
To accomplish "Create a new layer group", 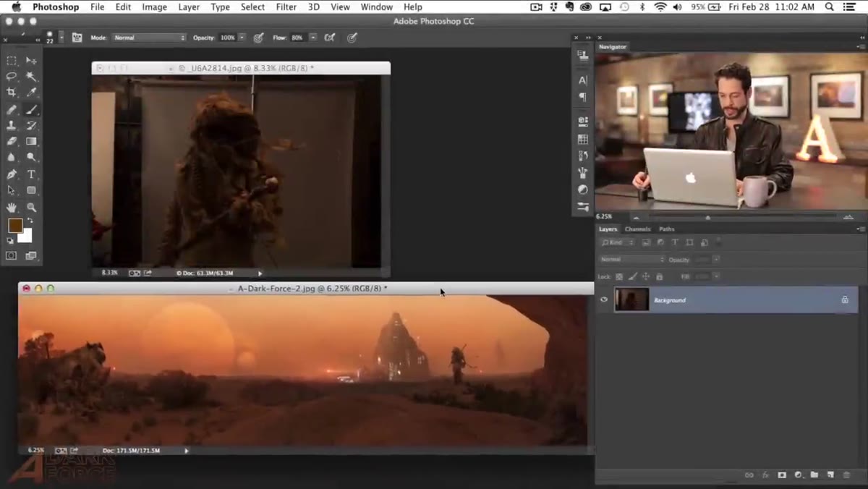I will pyautogui.click(x=814, y=475).
